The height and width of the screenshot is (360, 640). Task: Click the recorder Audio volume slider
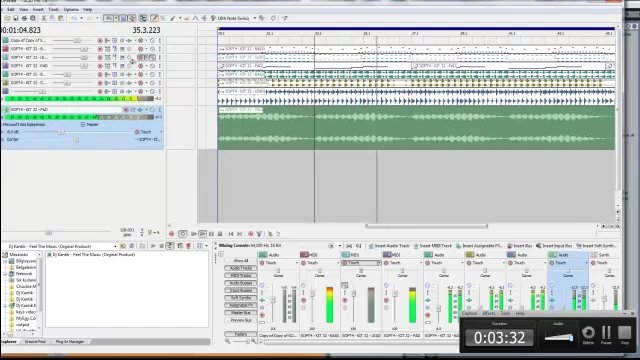[x=559, y=338]
